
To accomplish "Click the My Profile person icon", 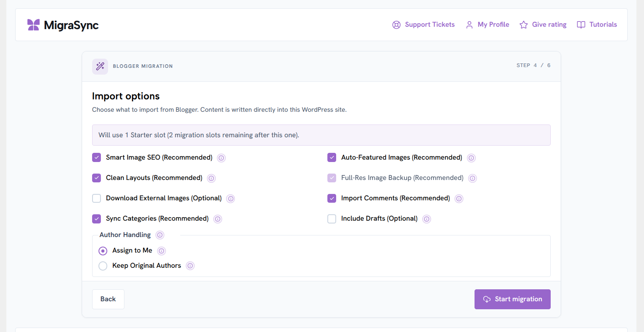I will coord(469,25).
